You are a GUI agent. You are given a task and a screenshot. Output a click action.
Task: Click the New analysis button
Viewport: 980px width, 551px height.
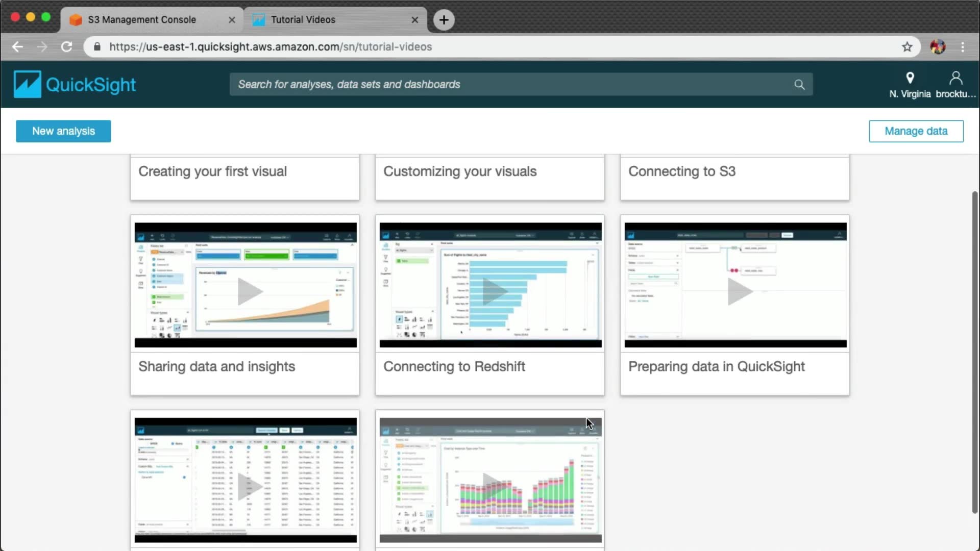tap(63, 131)
